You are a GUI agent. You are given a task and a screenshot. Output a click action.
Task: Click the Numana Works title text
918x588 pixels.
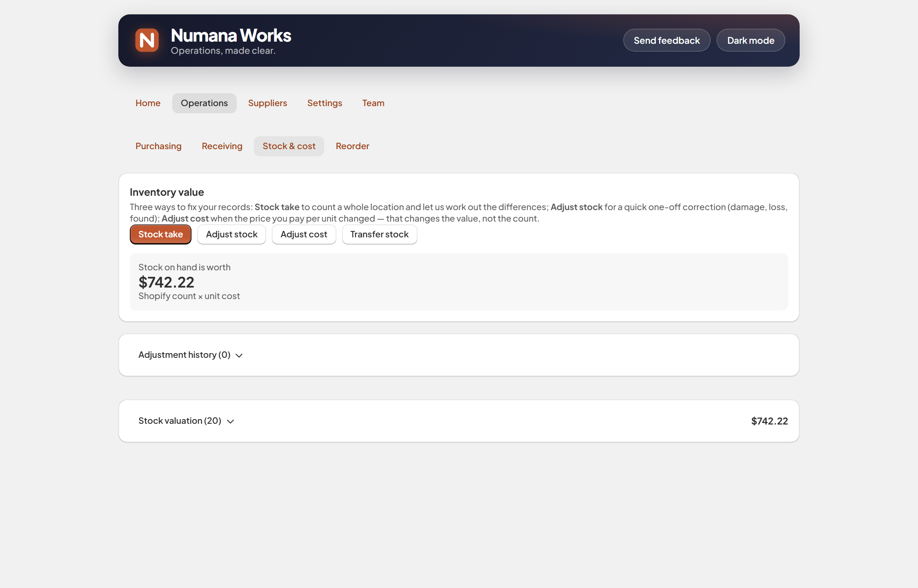231,35
